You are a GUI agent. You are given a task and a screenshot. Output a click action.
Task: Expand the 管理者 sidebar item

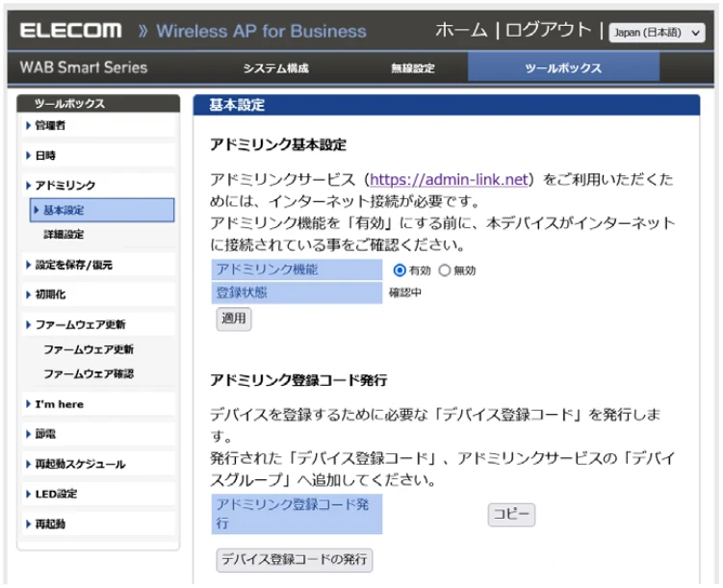pos(98,125)
